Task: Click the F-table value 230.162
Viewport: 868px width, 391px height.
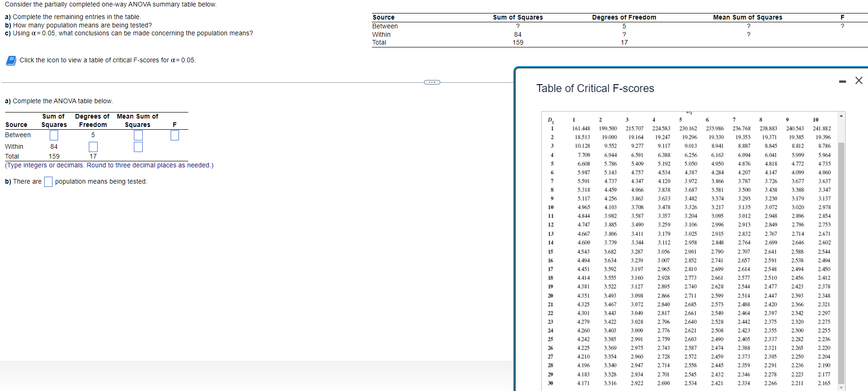Action: 688,129
